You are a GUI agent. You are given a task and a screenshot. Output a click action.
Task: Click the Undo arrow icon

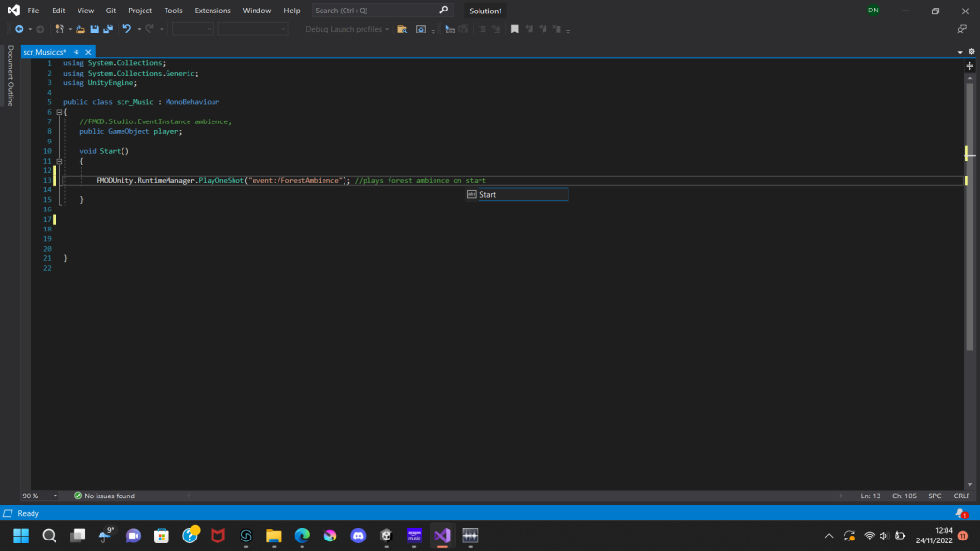point(126,29)
